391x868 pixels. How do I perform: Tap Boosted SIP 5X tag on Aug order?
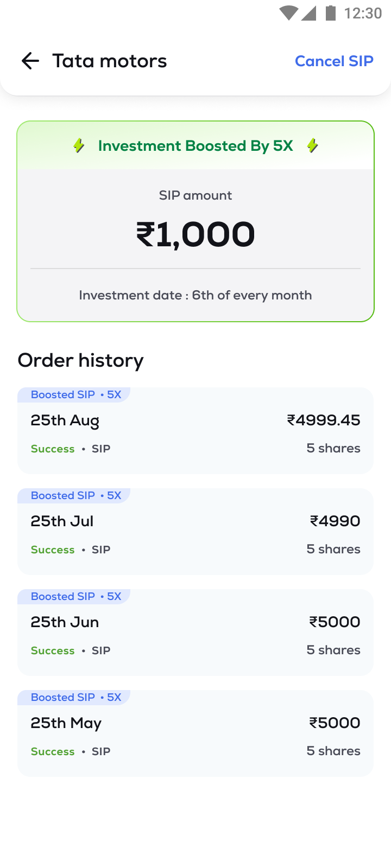click(75, 394)
